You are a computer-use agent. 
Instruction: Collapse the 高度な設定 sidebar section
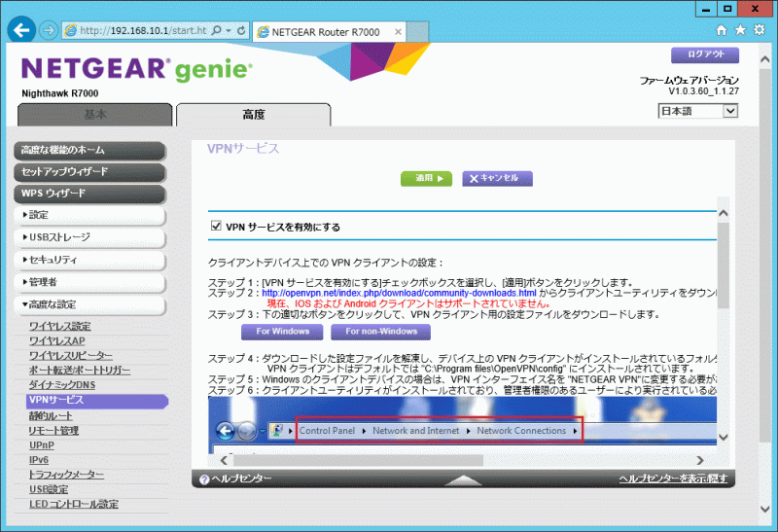click(x=93, y=304)
